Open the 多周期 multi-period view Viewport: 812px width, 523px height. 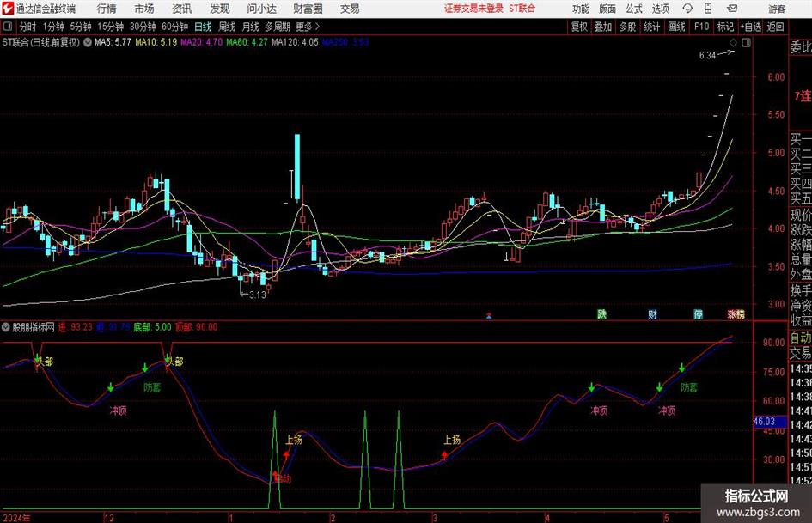[277, 27]
